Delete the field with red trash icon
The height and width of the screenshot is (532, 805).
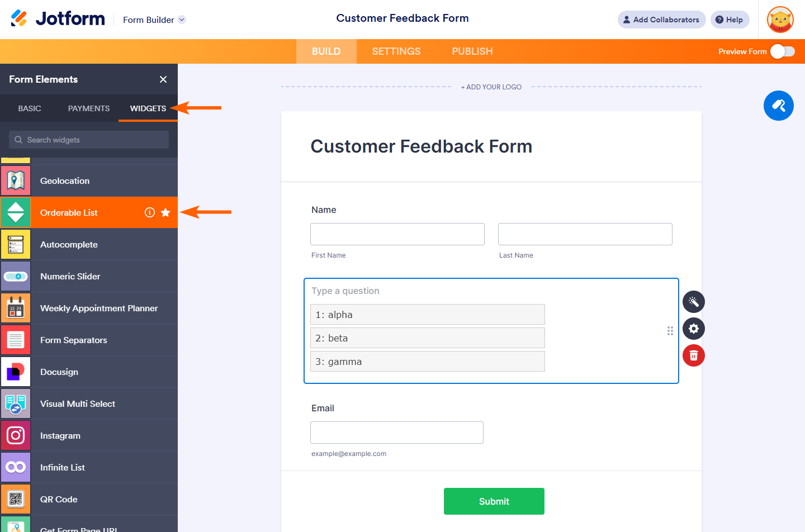694,355
